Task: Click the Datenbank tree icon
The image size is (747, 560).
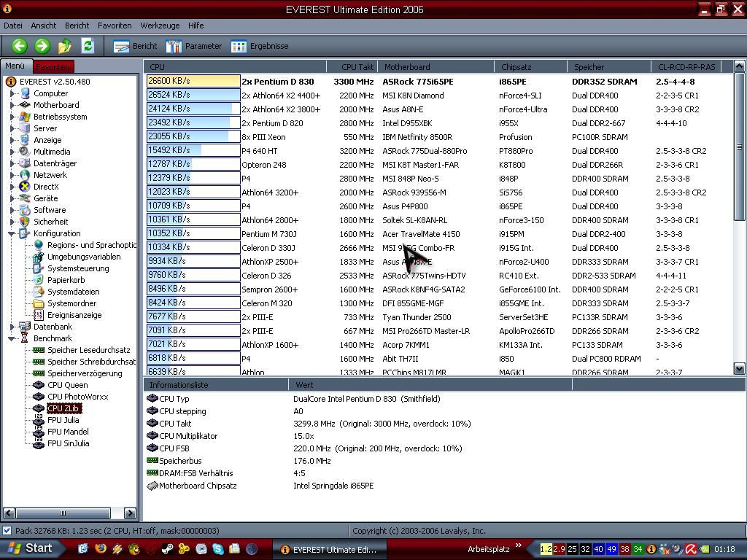Action: point(25,327)
